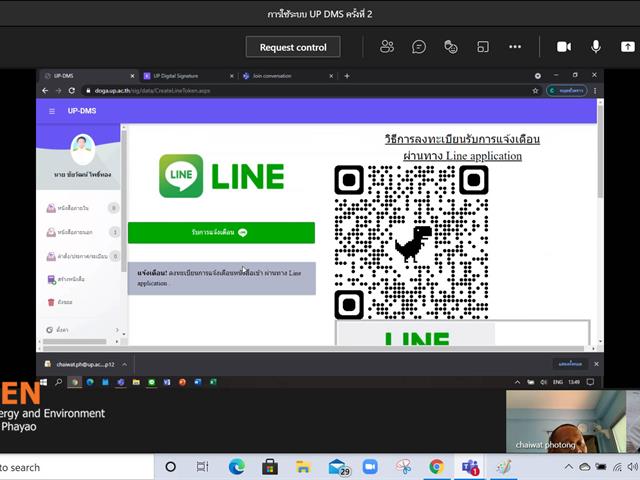Click the shared screen taskbar search icon
Viewport: 640px width, 480px height.
click(59, 382)
